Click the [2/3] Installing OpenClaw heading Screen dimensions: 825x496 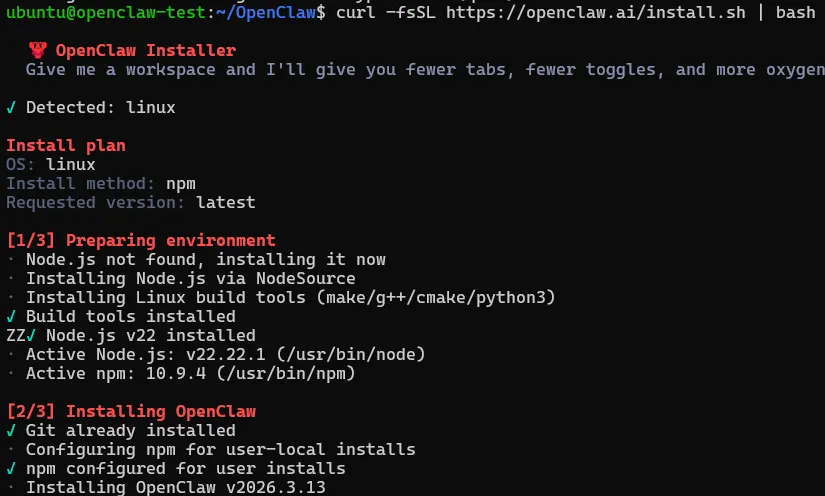(131, 412)
